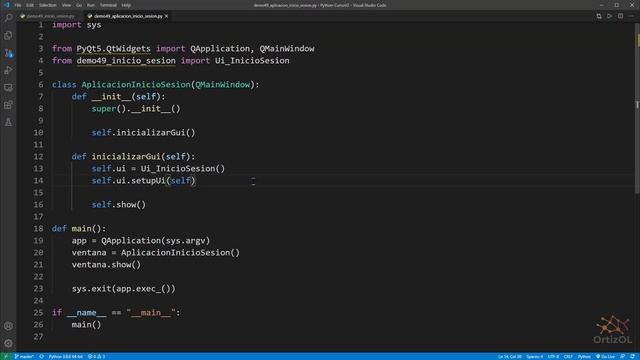Close the demo49_aplicacion_inicio_sesion.py tab
Image resolution: width=640 pixels, height=360 pixels.
coord(167,16)
